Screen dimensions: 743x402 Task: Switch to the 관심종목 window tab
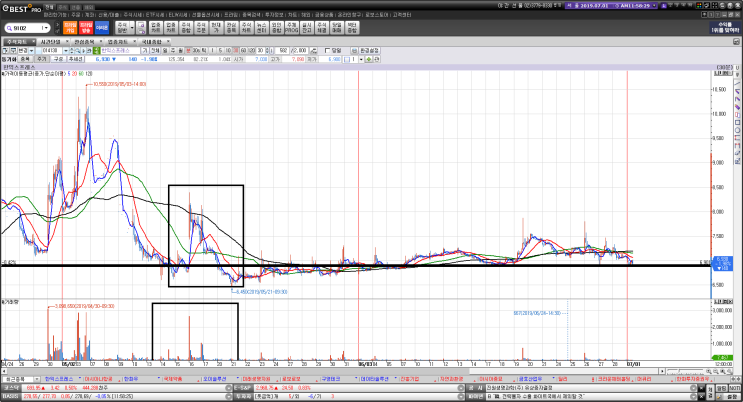pos(84,42)
